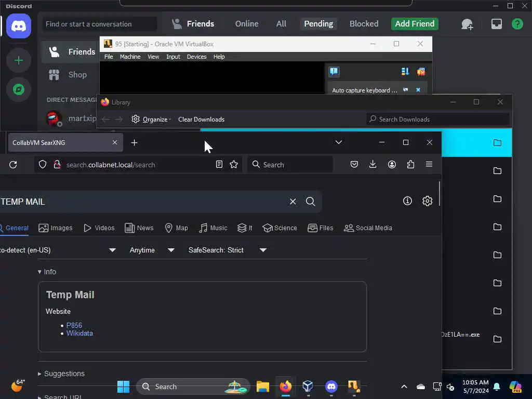Open VirtualBox Help menu
The height and width of the screenshot is (399, 532).
coord(219,57)
